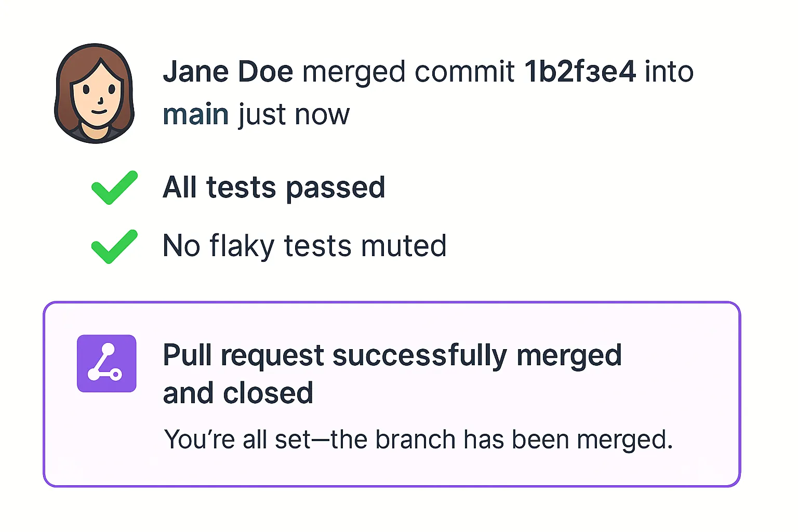Click the purple merge icon
This screenshot has height=532, width=798.
tap(107, 363)
